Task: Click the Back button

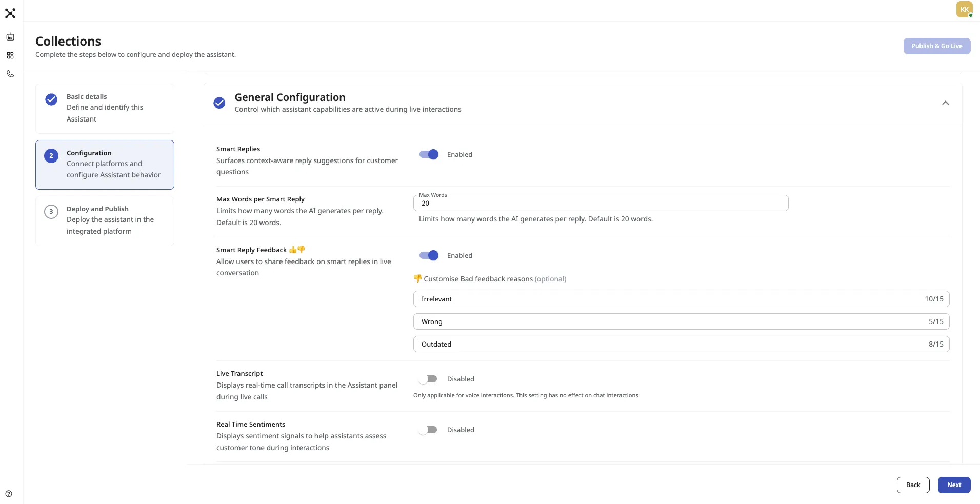Action: (x=913, y=485)
